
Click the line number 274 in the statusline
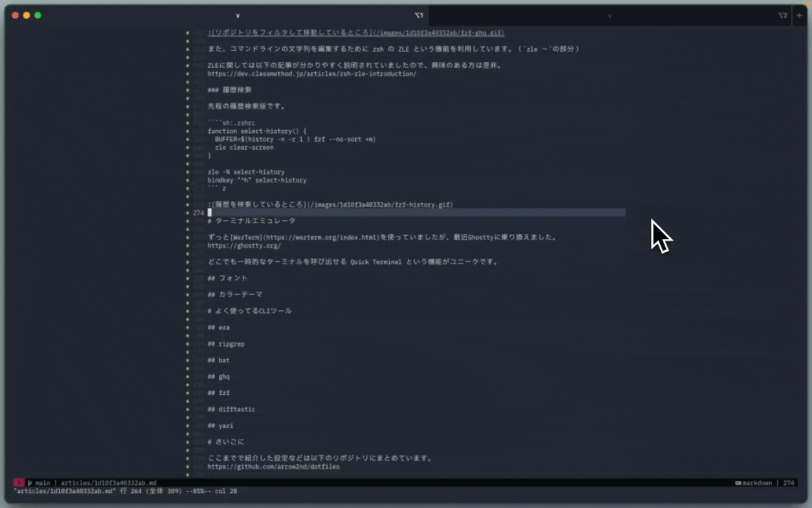pyautogui.click(x=788, y=483)
